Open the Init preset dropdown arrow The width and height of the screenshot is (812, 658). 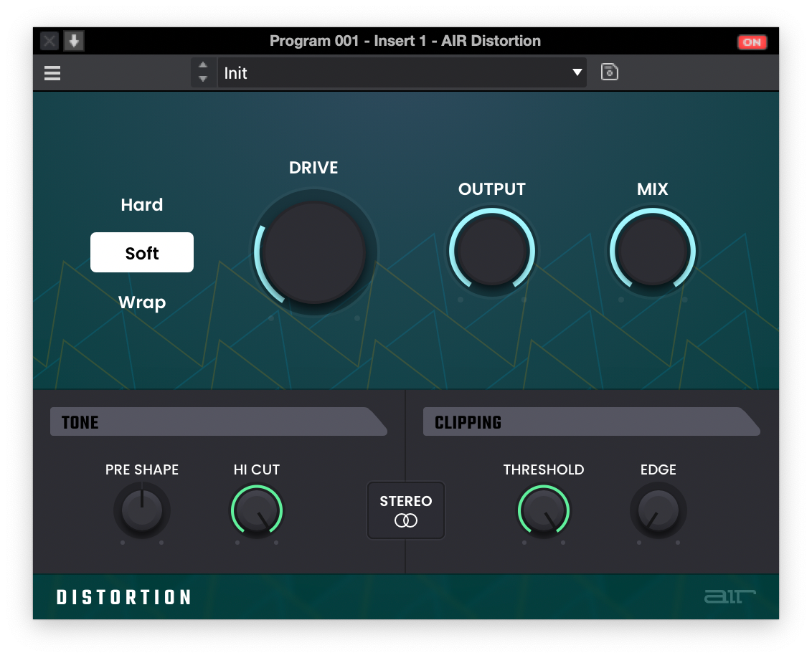pos(577,72)
